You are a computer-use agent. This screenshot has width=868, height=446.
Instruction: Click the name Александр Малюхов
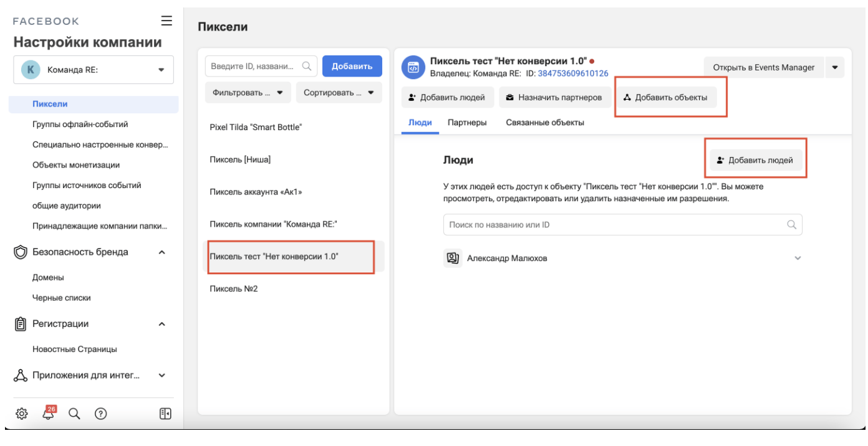tap(507, 259)
